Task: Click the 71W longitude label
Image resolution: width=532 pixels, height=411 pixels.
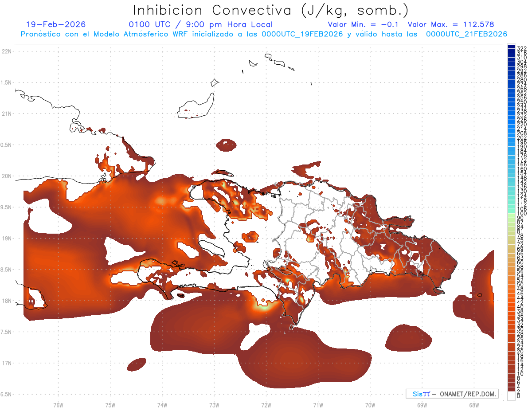Action: pyautogui.click(x=318, y=405)
